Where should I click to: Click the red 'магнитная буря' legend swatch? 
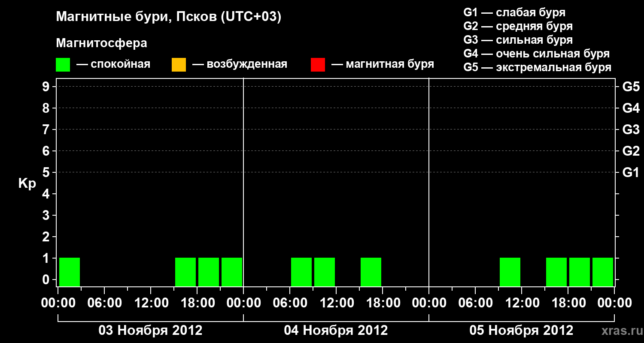click(x=318, y=64)
